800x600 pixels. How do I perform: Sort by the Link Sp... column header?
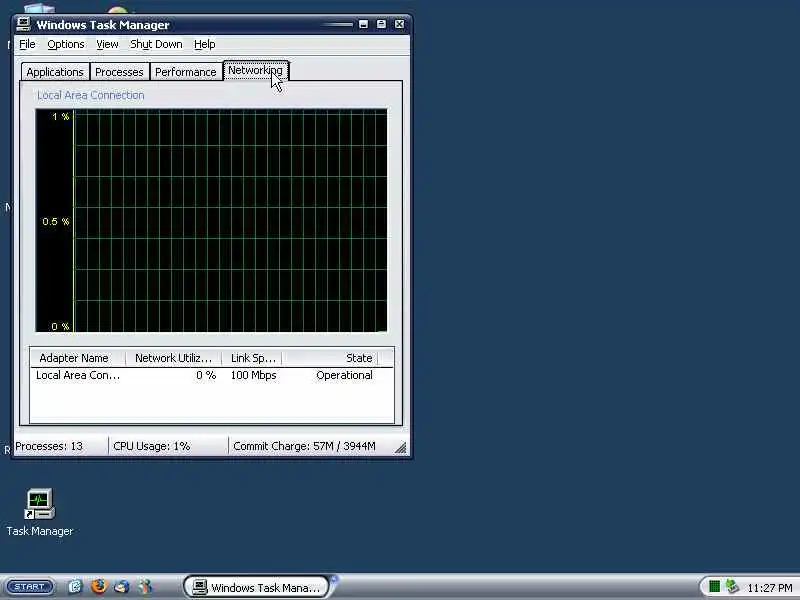[x=252, y=358]
